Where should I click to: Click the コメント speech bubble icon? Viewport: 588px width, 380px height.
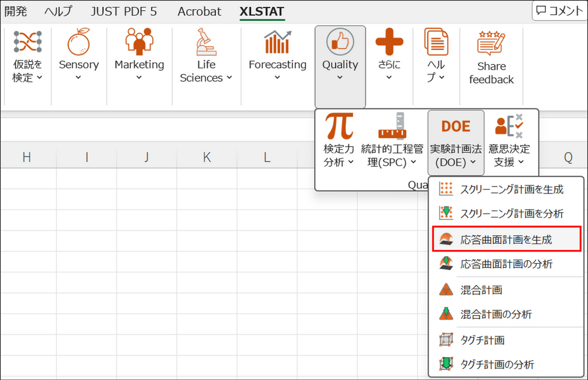click(x=541, y=11)
